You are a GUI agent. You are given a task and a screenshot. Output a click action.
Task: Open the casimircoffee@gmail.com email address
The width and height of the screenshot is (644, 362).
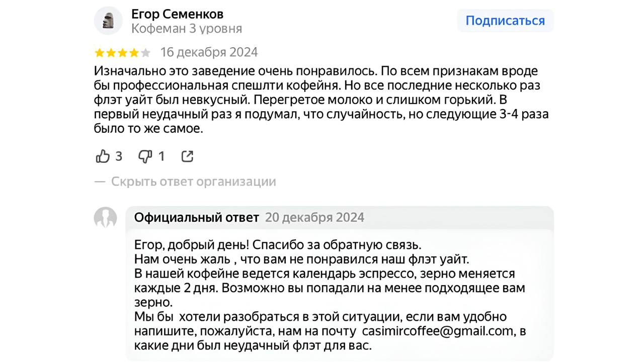[438, 331]
